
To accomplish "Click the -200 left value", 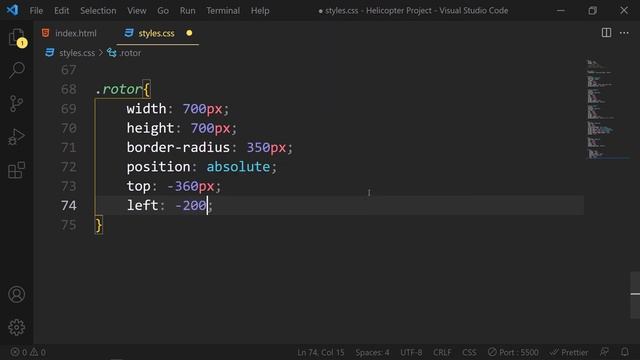I will [191, 205].
